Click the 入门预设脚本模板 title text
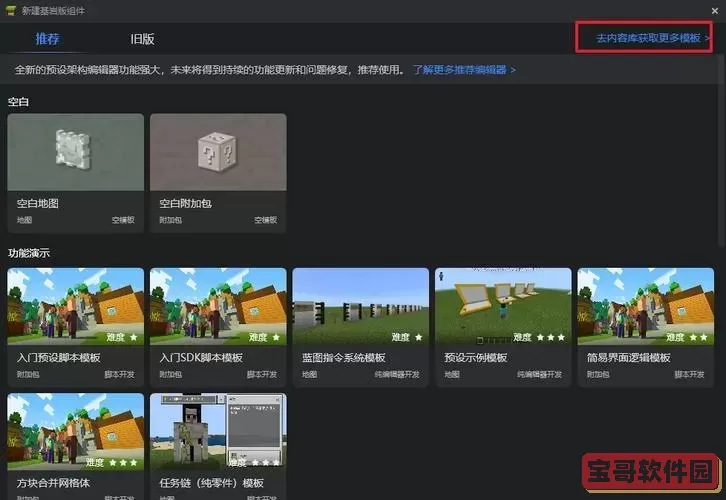Viewport: 726px width, 500px height. click(59, 357)
